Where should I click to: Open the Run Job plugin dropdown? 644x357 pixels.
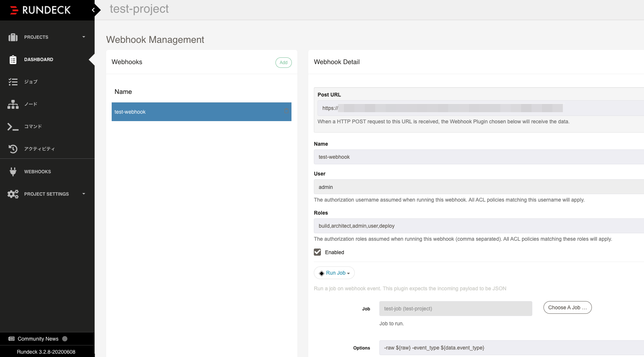pyautogui.click(x=334, y=273)
